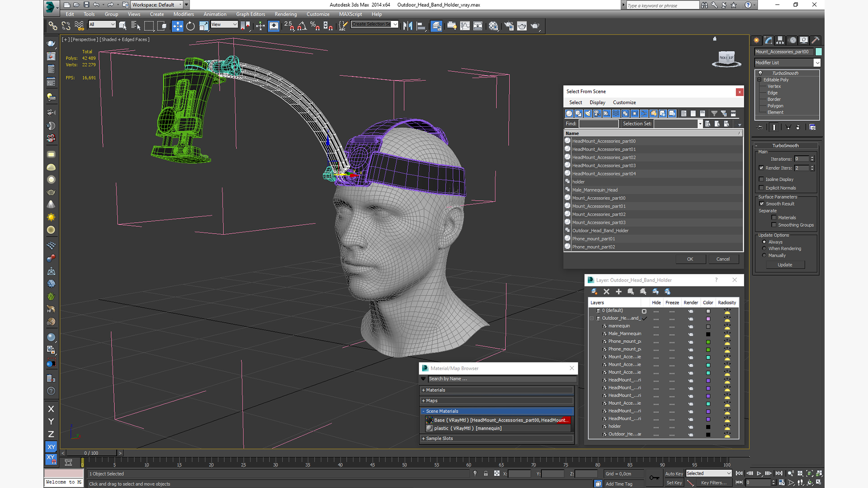Screen dimensions: 868x488
Task: Toggle Display Geometry filter in Select From Scene
Action: pyautogui.click(x=569, y=113)
